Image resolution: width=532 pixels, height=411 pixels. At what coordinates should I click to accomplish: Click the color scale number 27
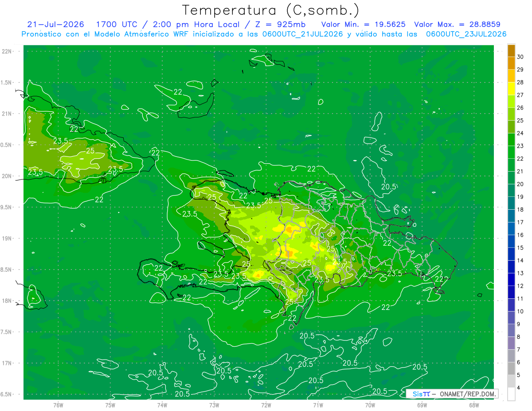[520, 95]
